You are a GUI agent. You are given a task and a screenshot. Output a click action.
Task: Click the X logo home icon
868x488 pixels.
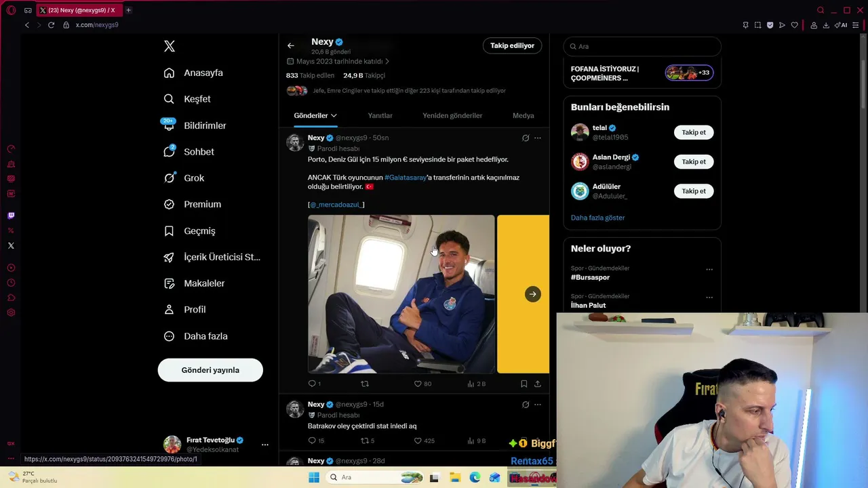point(170,46)
